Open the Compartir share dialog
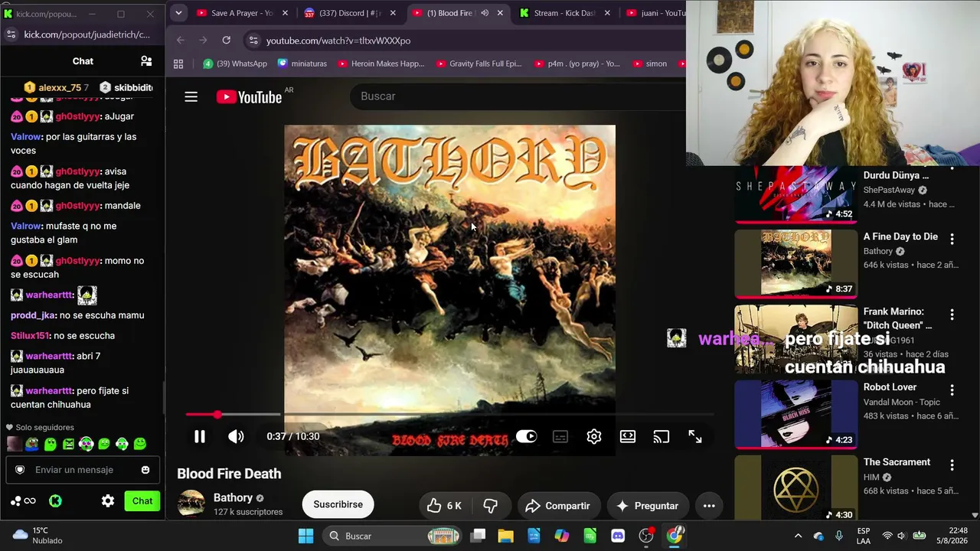980x551 pixels. point(557,506)
